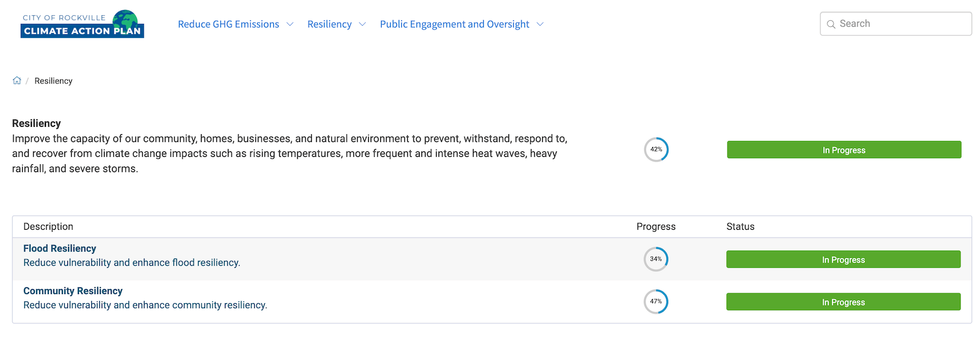Screen dimensions: 980x348
Task: Click text 'Reduce vulnerability and enhance flood resiliency.'
Action: coord(132,262)
